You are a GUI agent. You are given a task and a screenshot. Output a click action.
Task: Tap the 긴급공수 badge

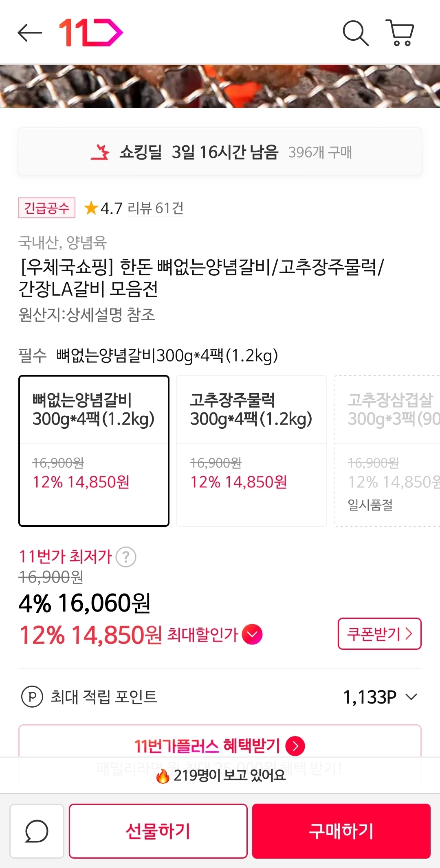pos(47,208)
